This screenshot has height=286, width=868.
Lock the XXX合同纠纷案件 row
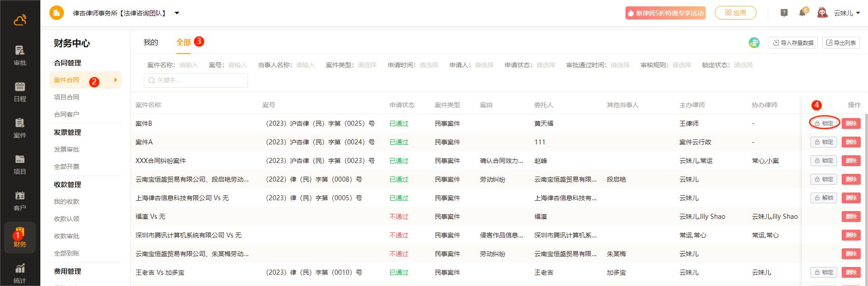tap(824, 161)
